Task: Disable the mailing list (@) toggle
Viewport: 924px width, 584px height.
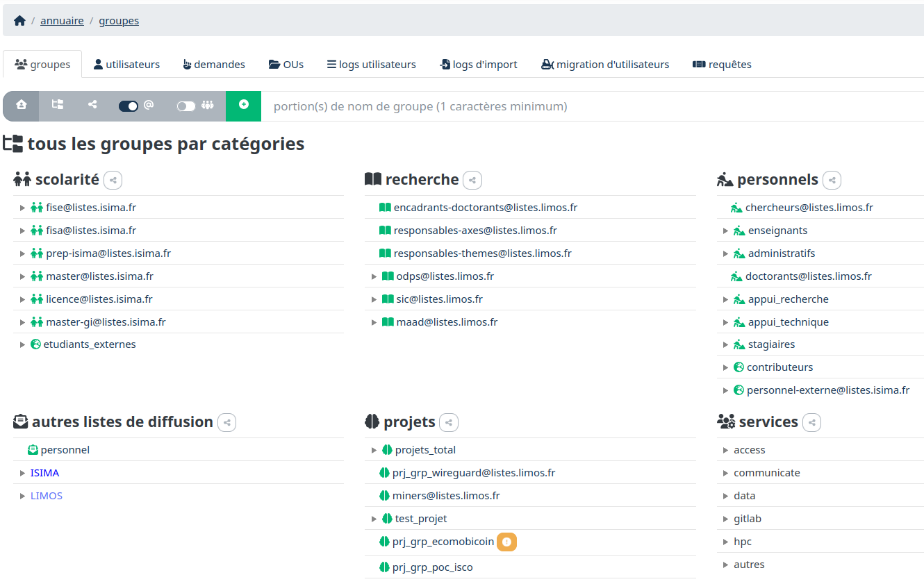Action: click(129, 106)
